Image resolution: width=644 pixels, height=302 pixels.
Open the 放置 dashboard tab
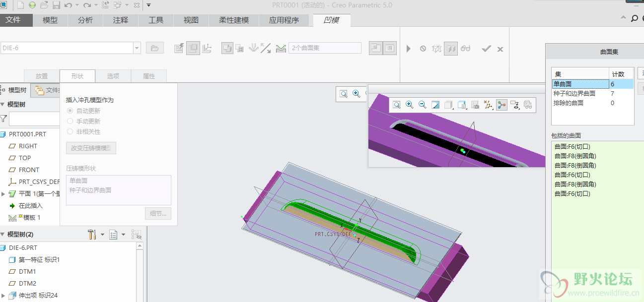pyautogui.click(x=42, y=76)
